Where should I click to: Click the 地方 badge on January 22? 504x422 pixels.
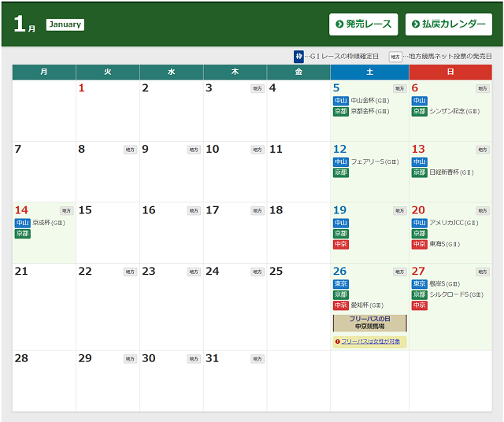[x=130, y=272]
